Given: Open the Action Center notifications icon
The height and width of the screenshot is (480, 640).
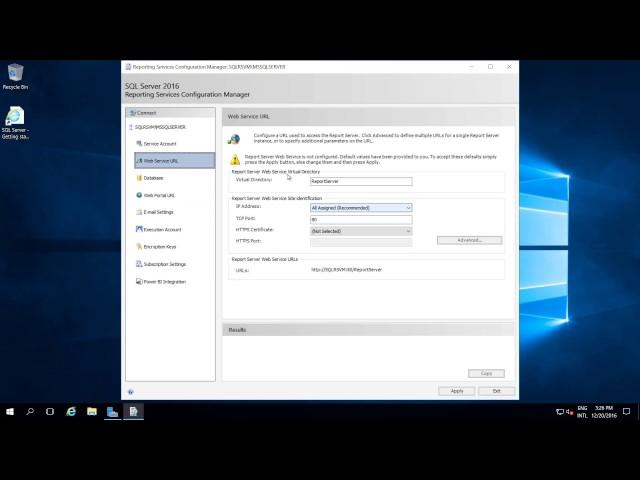Looking at the screenshot, I should (x=627, y=412).
